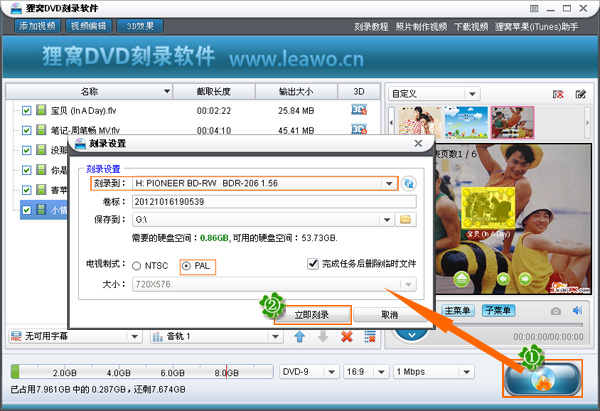Click the red X delete icon
Image resolution: width=600 pixels, height=411 pixels.
(347, 337)
